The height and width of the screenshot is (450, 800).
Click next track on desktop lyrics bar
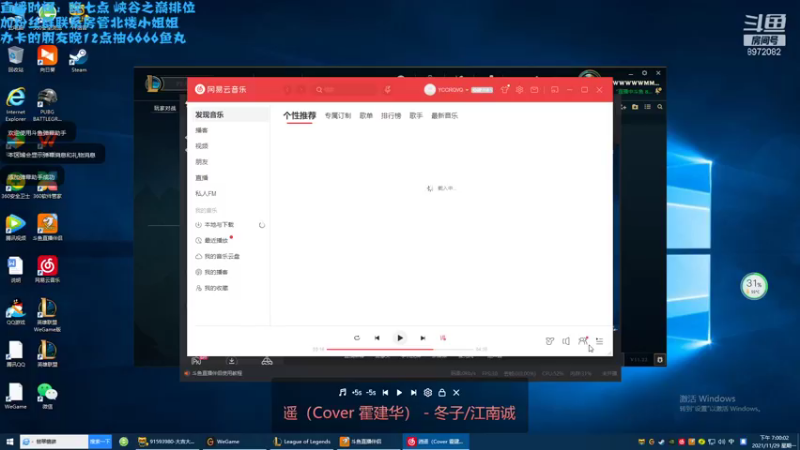[414, 392]
